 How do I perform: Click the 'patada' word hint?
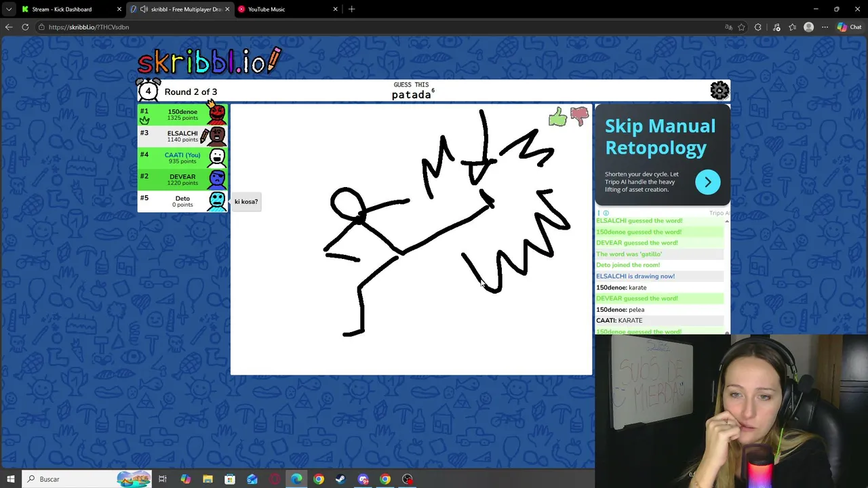[411, 95]
